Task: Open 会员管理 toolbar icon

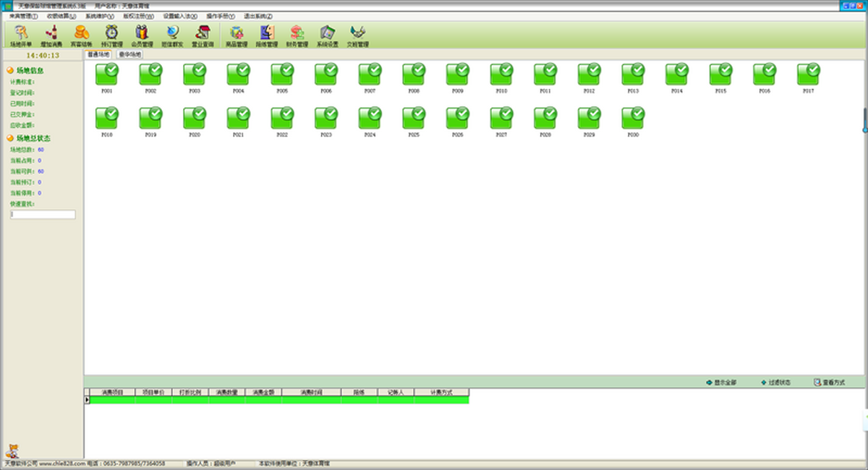Action: point(142,35)
